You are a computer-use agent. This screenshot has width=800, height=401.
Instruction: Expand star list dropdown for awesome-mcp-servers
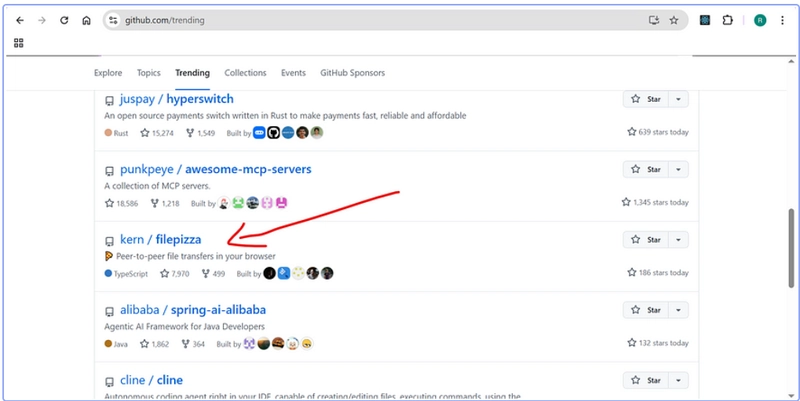coord(679,169)
